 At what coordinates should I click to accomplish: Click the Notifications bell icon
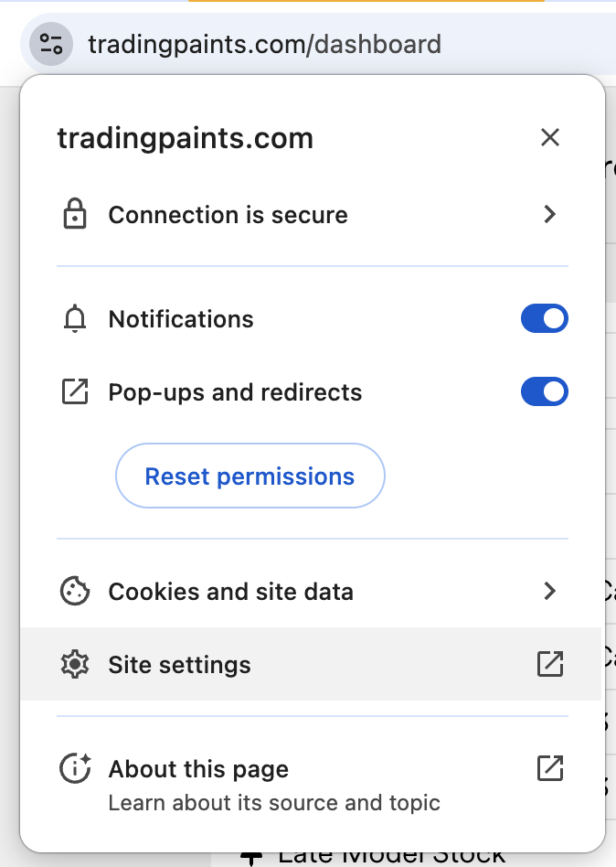pos(74,319)
